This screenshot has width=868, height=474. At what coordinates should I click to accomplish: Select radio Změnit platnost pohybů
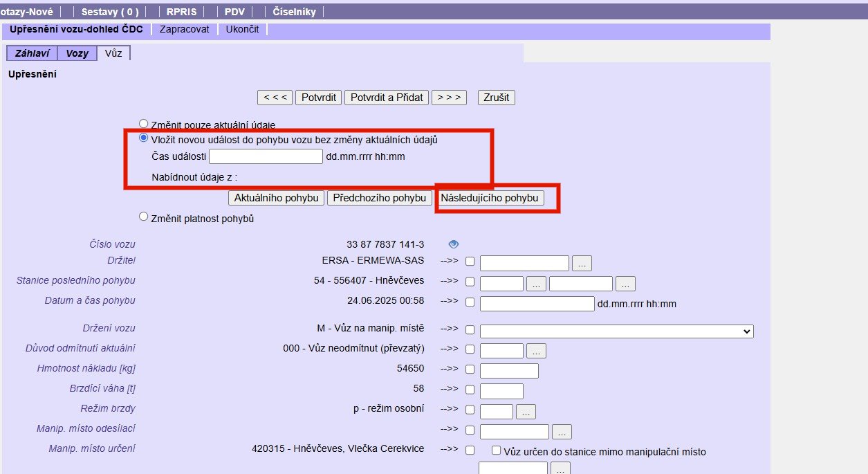coord(144,217)
